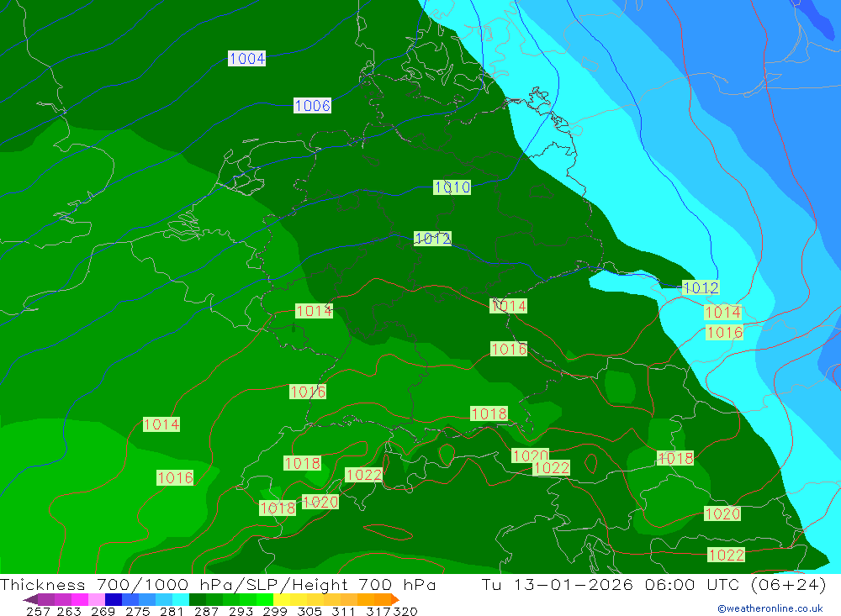Click the legend value 293
Viewport: 841px width, 616px height.
(241, 612)
